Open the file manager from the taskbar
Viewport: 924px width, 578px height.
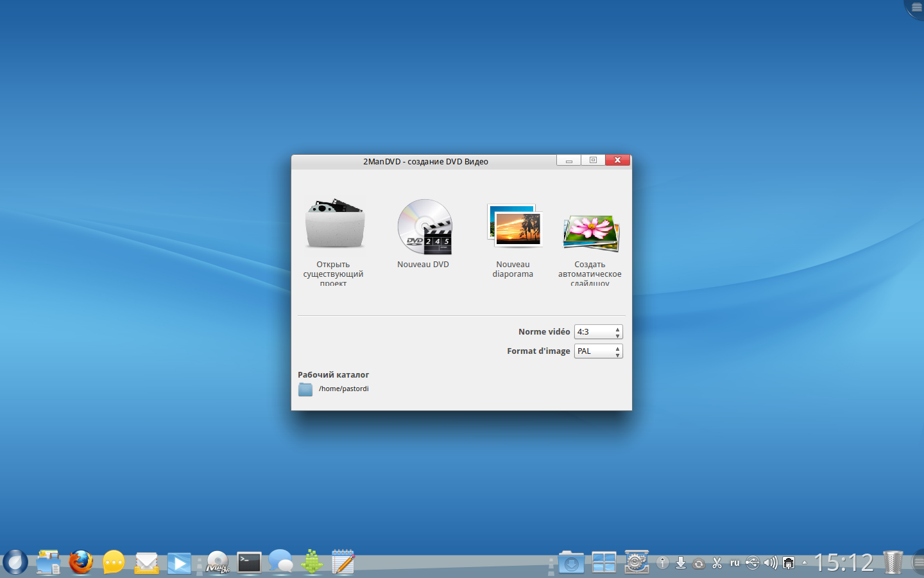(x=48, y=562)
